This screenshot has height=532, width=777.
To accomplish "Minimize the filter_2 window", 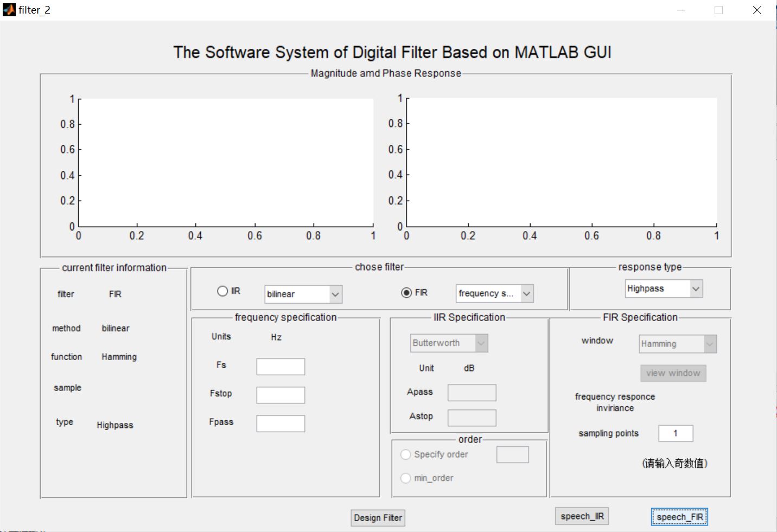I will 682,10.
